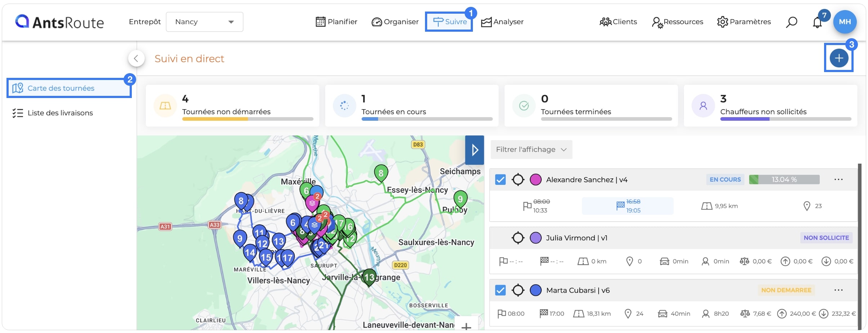This screenshot has width=868, height=333.
Task: Click blue marker 9 near Villers-lès-Nancy
Action: (x=240, y=239)
